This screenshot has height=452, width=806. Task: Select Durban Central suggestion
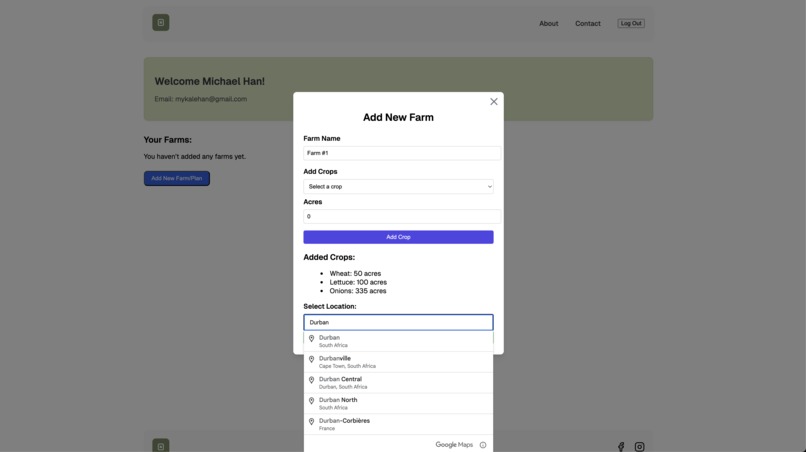pyautogui.click(x=398, y=383)
